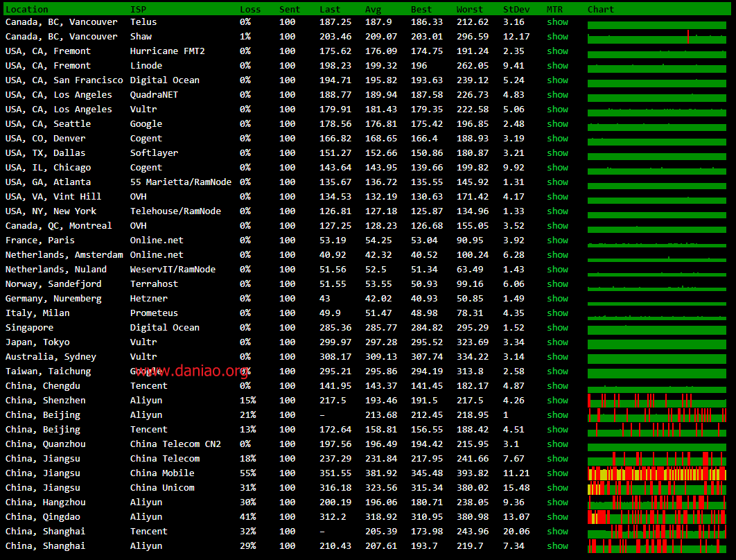736x560 pixels.
Task: Click show for Italy, Milan Prometeus
Action: [557, 313]
